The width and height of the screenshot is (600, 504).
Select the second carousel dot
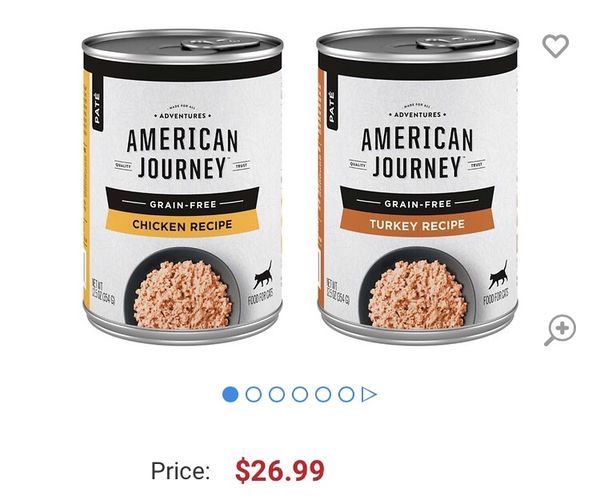click(253, 394)
